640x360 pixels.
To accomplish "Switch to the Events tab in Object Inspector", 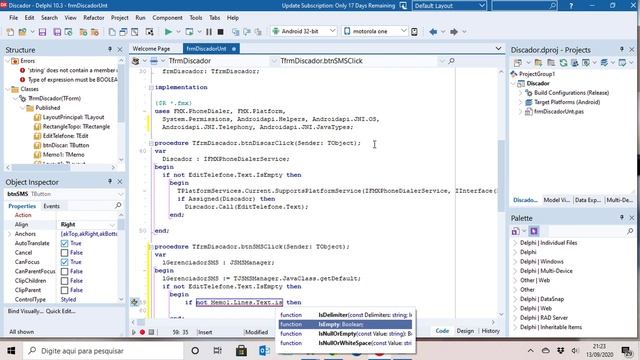I will 51,206.
